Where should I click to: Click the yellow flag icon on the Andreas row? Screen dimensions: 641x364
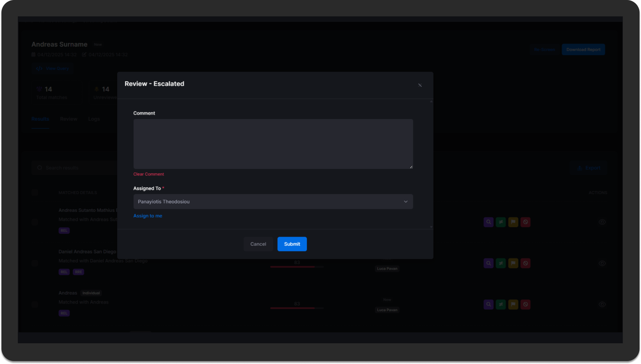[x=513, y=304]
